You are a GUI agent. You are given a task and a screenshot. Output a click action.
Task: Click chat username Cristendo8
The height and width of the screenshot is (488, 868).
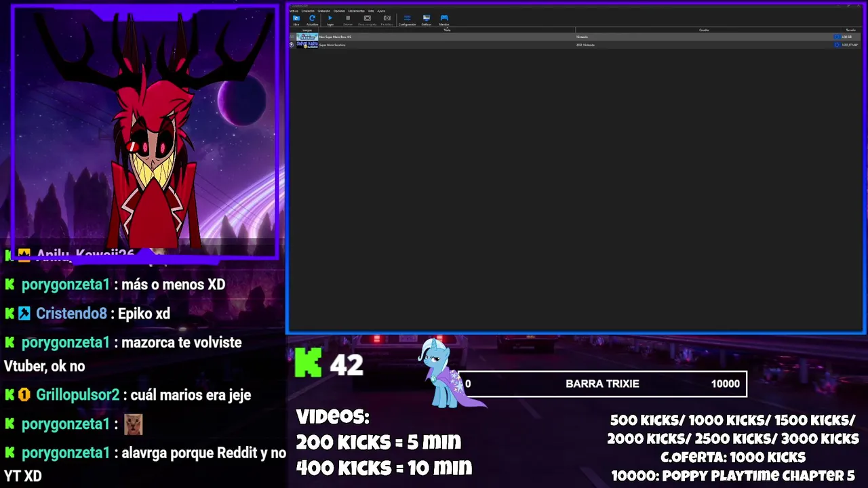point(71,314)
